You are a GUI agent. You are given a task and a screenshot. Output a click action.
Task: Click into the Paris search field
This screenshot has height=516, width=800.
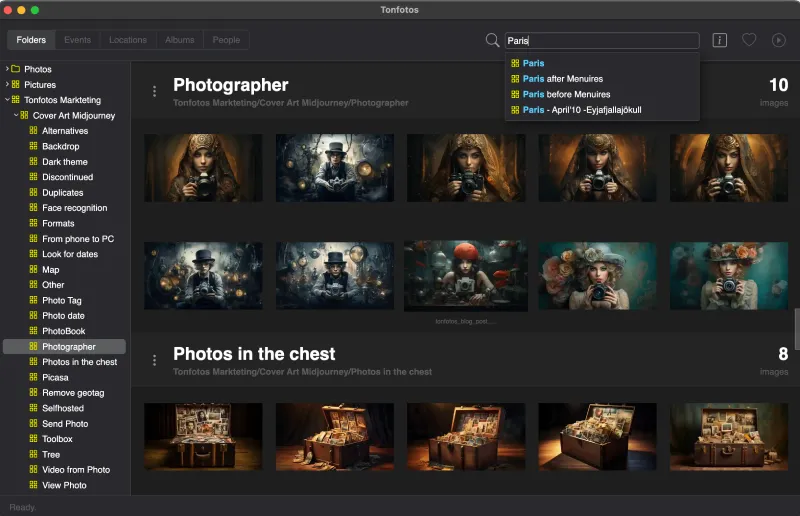tap(602, 40)
